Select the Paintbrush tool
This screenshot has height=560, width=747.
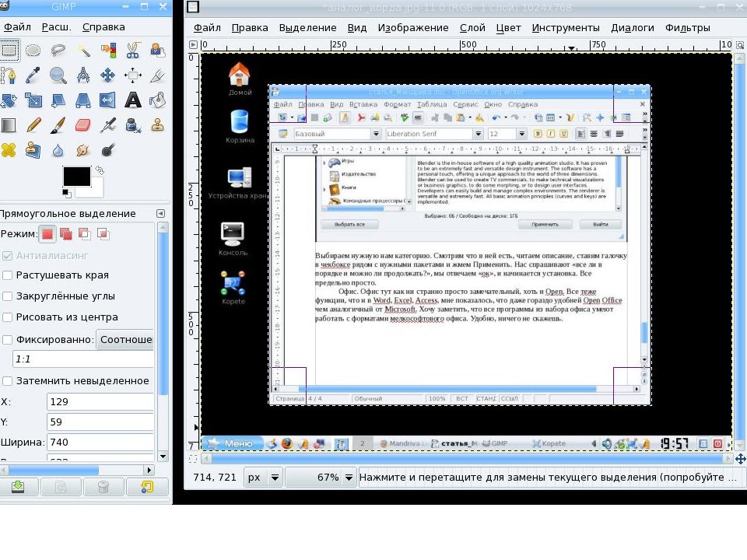tap(58, 125)
